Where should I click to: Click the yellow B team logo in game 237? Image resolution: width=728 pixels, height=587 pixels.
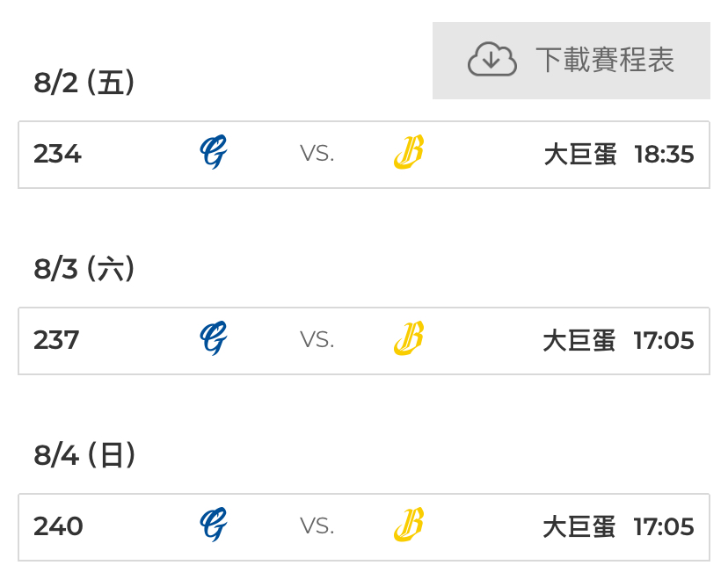click(408, 339)
